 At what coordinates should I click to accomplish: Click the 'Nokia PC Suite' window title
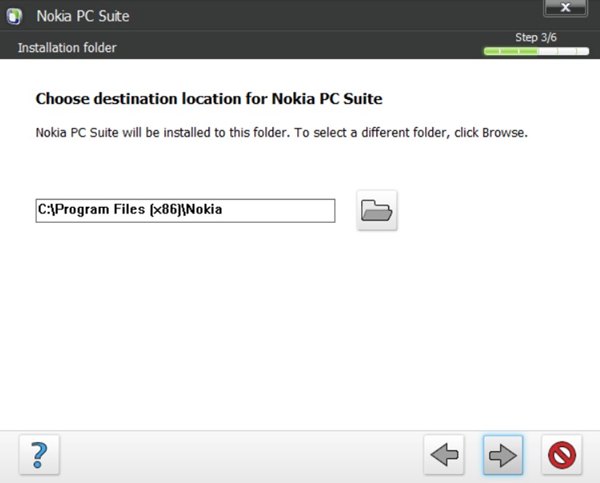83,16
